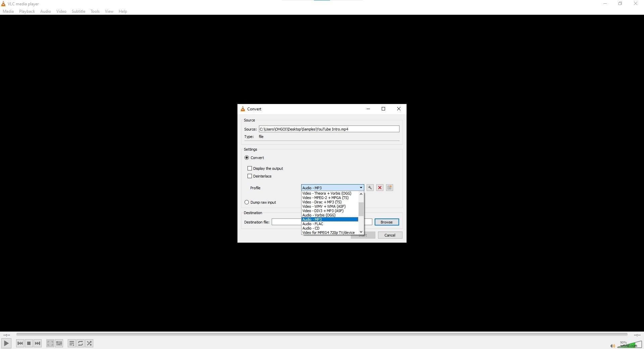This screenshot has height=349, width=644.
Task: Edit the selected profile with the wrench icon
Action: [369, 188]
